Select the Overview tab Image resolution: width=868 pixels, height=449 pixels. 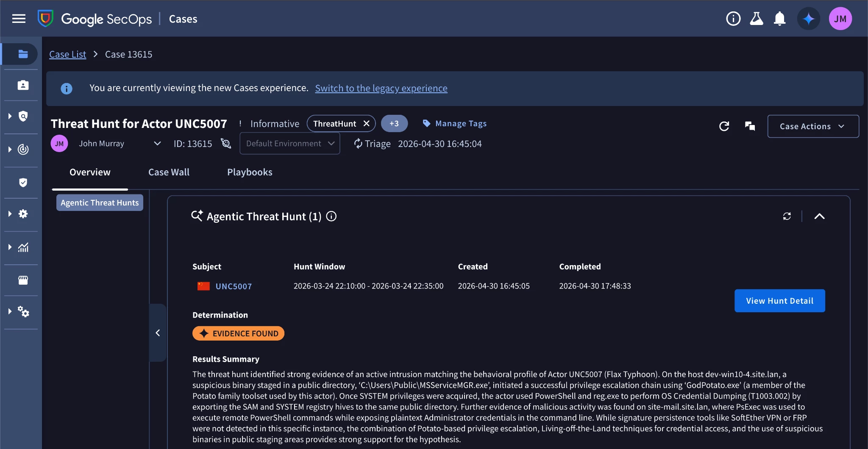90,172
